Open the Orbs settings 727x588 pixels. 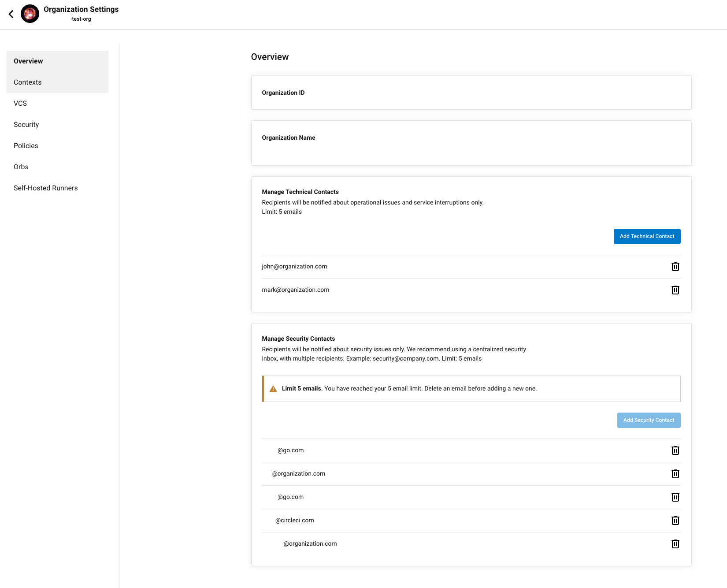(x=21, y=167)
